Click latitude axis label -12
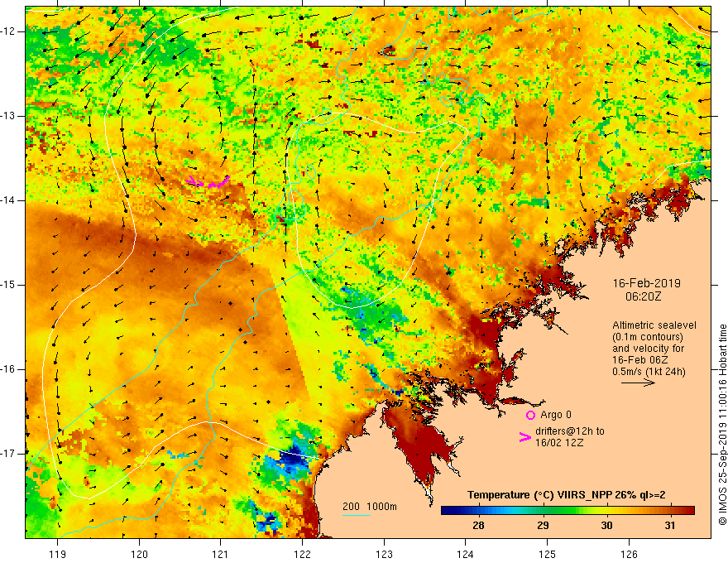Viewport: 728px width, 563px height. 9,31
